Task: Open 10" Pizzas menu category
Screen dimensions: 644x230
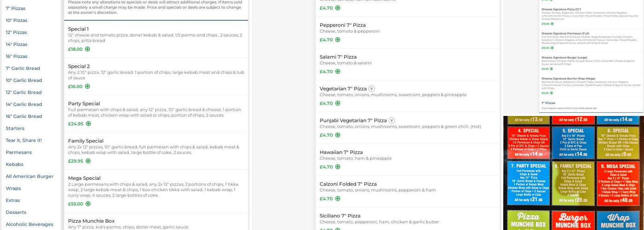Action: [17, 20]
